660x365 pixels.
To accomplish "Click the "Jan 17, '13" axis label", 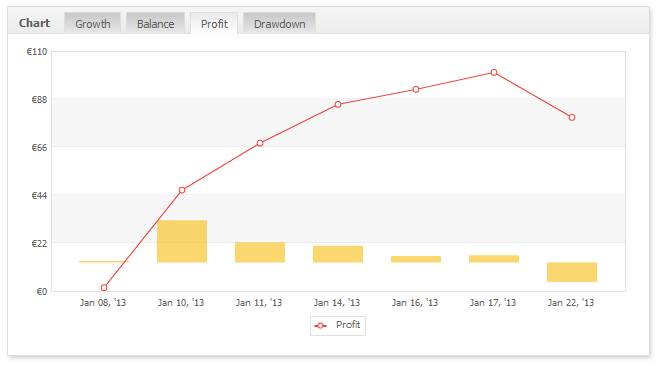I will (493, 303).
